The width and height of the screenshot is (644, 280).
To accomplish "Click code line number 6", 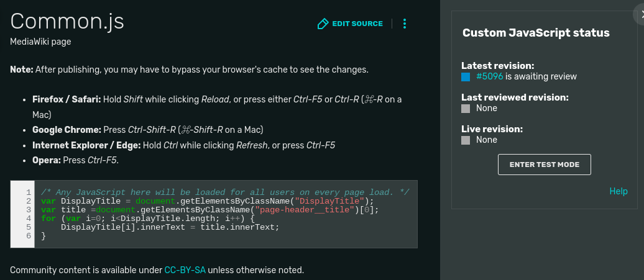I will coord(29,236).
